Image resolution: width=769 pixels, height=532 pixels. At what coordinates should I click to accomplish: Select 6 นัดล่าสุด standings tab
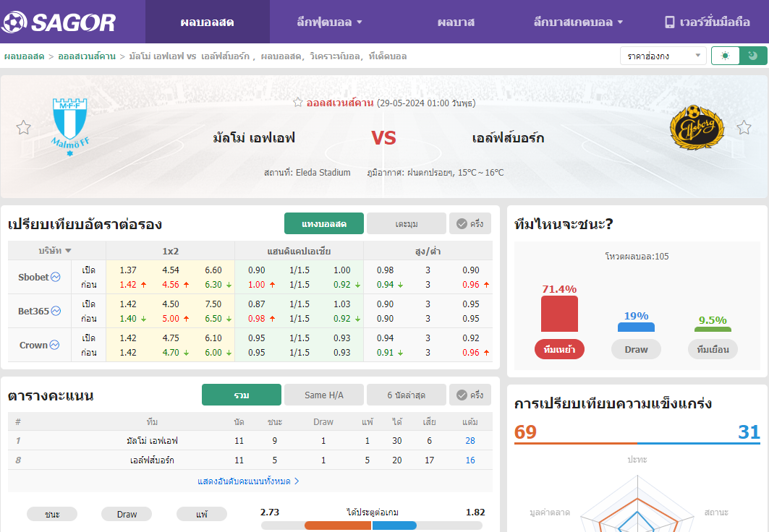407,395
